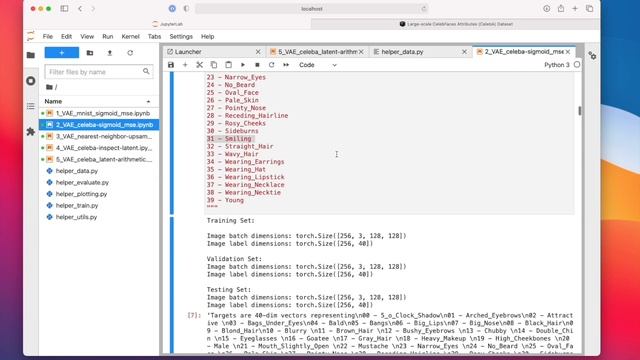Open 5_VAE_celeba_latent-arithmetic file in list
Viewport: 640px width, 360px height.
99,159
